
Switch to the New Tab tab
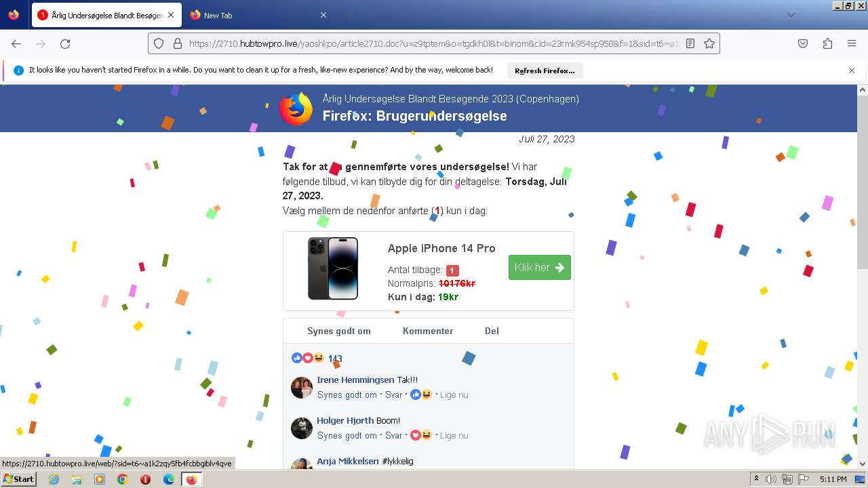(258, 15)
